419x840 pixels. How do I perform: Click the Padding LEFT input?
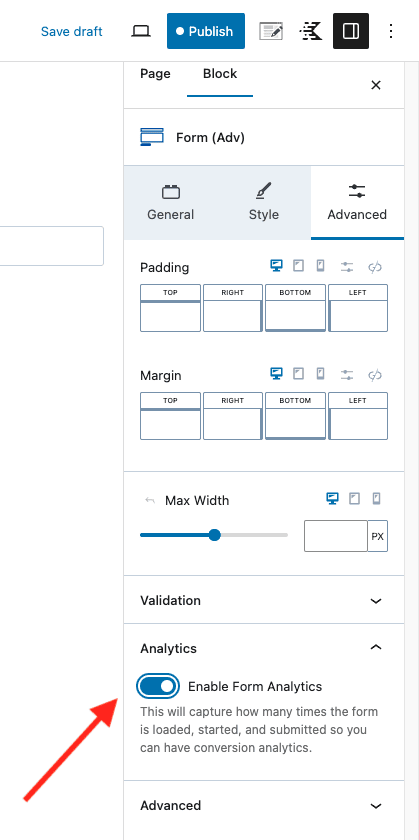pos(358,316)
